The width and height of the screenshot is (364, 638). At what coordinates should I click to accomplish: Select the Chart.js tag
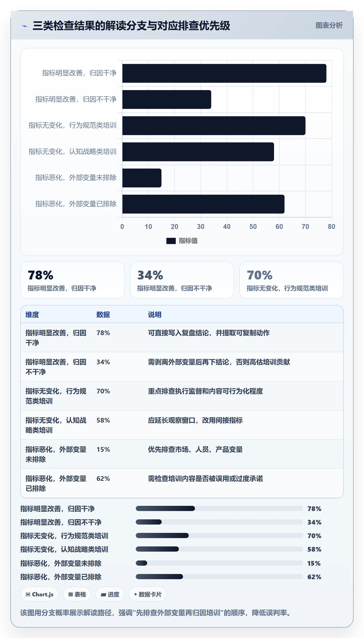(40, 594)
